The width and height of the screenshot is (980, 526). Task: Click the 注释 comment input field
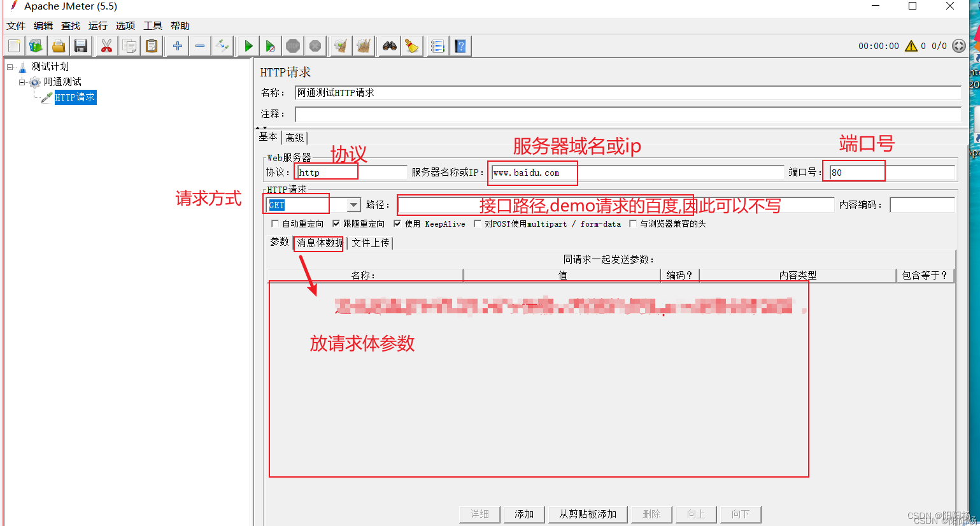click(628, 114)
